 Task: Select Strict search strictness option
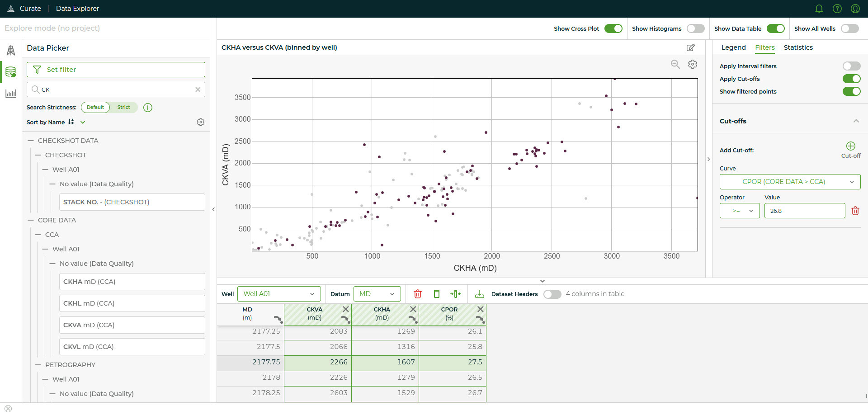pyautogui.click(x=123, y=108)
